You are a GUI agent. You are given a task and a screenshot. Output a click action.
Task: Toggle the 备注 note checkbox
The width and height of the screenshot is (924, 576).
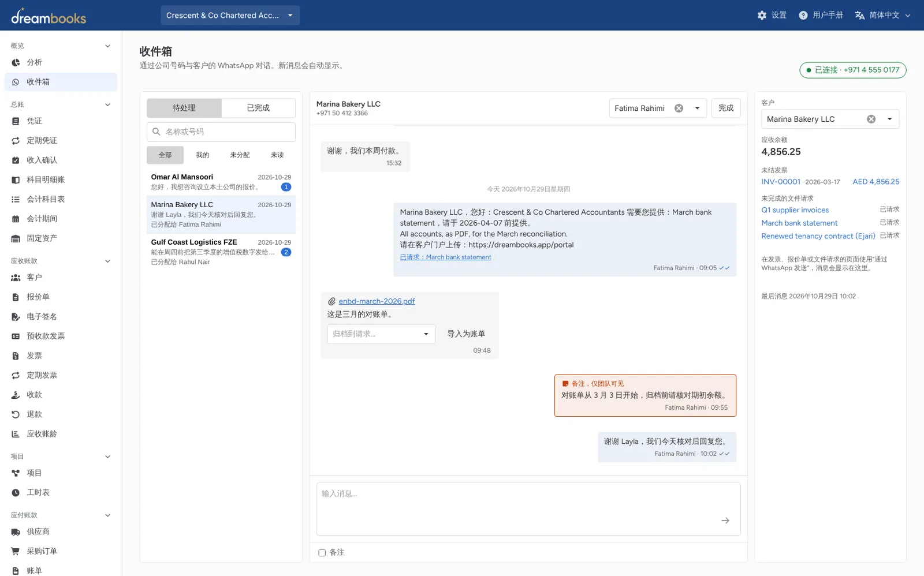click(322, 553)
